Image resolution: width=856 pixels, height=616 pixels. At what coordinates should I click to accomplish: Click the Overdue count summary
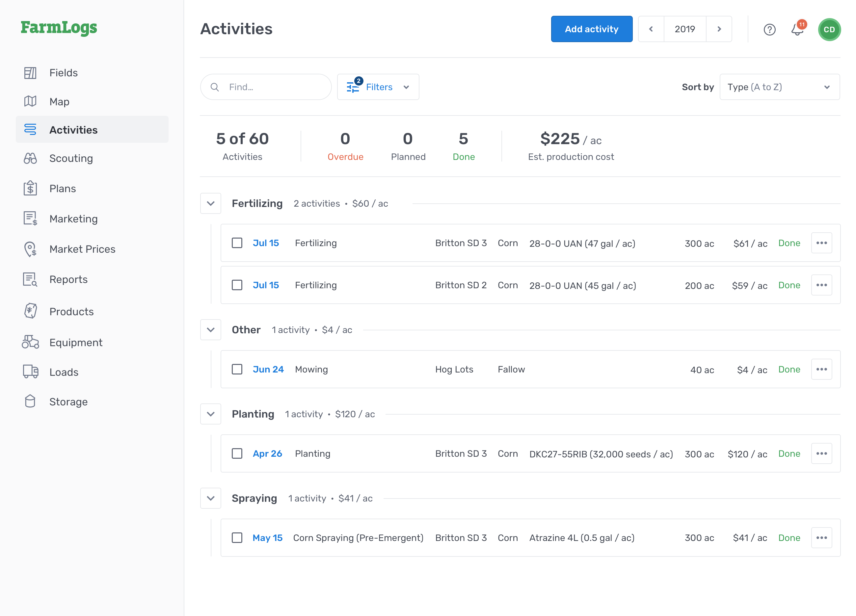345,146
